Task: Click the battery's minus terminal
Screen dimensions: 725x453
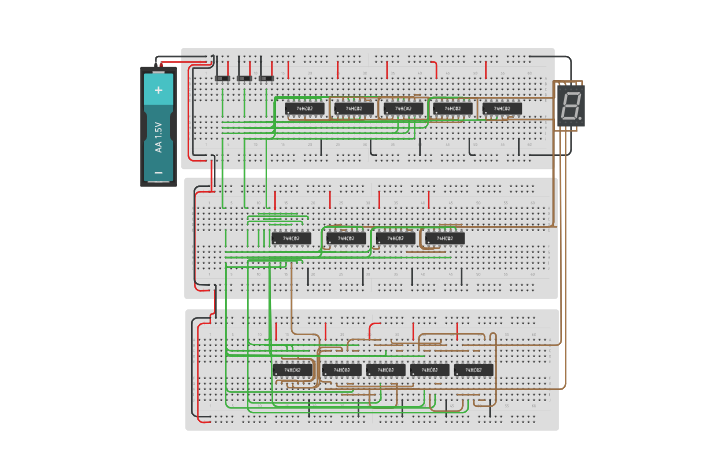Action: [158, 173]
